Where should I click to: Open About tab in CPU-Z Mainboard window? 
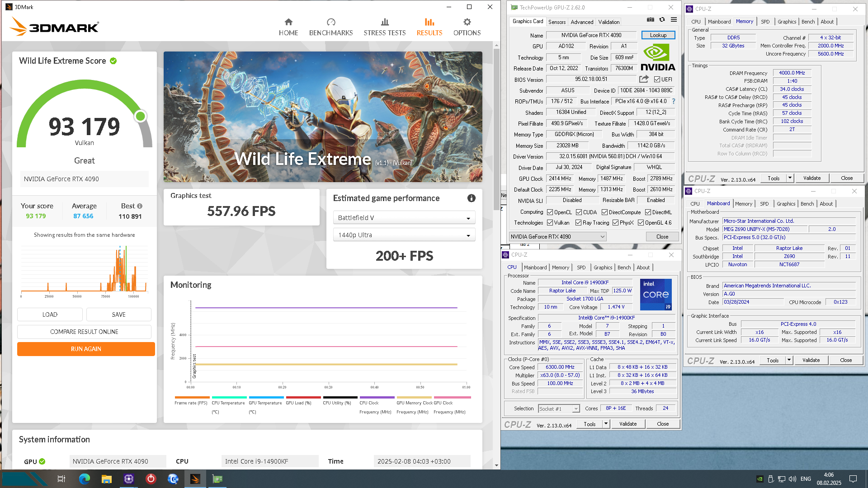point(826,204)
